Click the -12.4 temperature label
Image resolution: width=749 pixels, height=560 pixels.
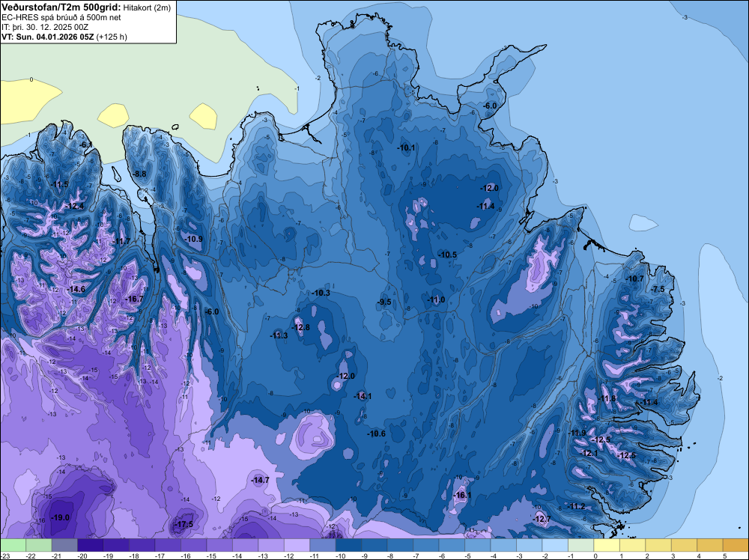click(x=75, y=206)
